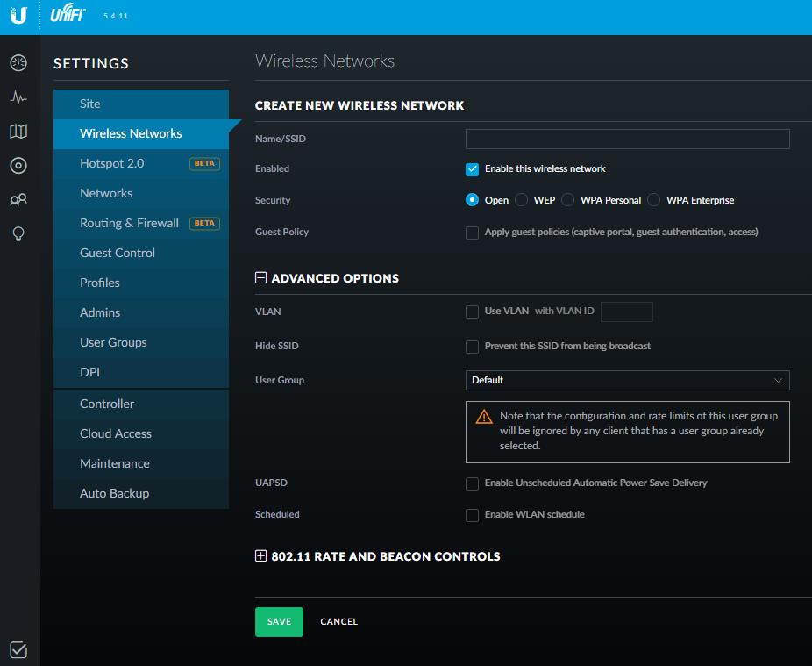
Task: Open the Dashboard gauge icon in sidebar
Action: [x=18, y=63]
